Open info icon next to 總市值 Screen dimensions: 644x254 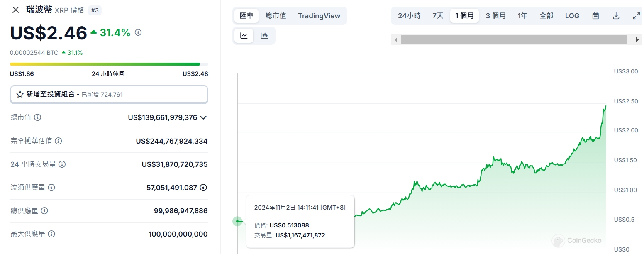[x=37, y=117]
